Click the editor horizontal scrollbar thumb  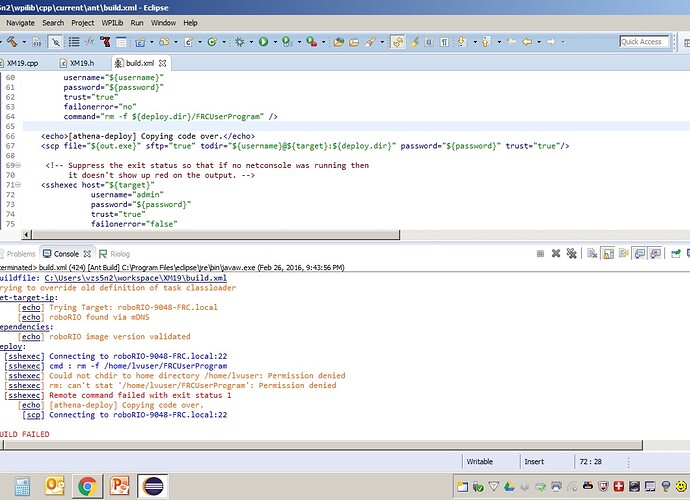tap(216, 235)
